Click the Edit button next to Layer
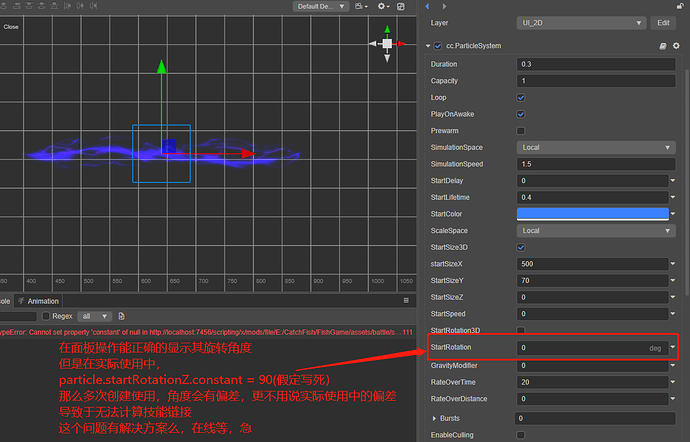This screenshot has height=442, width=690. pyautogui.click(x=663, y=23)
